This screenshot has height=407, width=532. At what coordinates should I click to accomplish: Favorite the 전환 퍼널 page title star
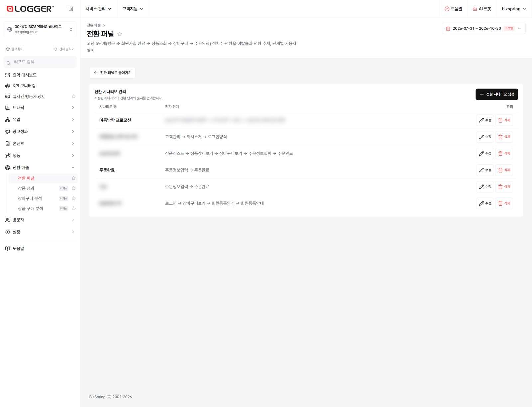click(120, 34)
